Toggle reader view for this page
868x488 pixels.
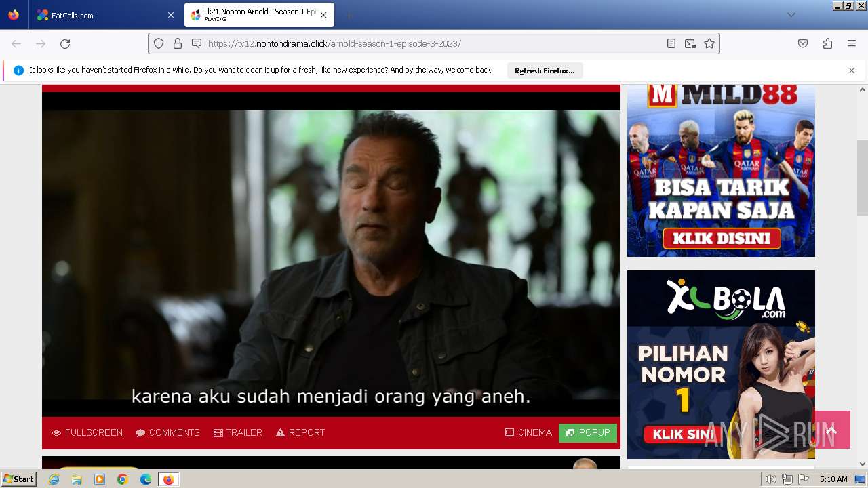(x=671, y=43)
